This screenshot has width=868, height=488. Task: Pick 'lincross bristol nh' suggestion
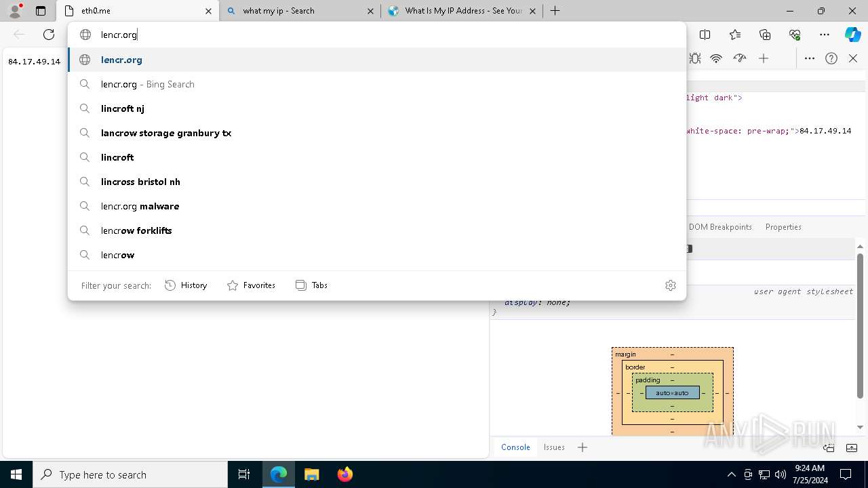coord(377,182)
